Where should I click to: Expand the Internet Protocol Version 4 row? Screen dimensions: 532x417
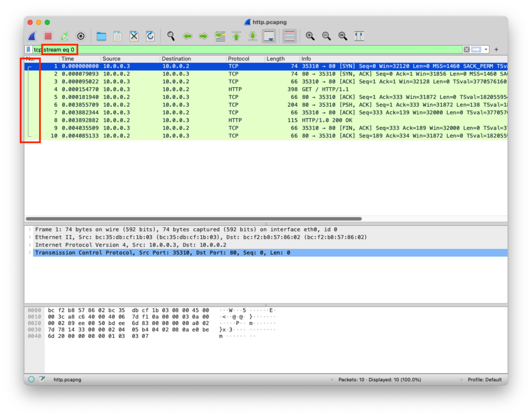pyautogui.click(x=30, y=245)
